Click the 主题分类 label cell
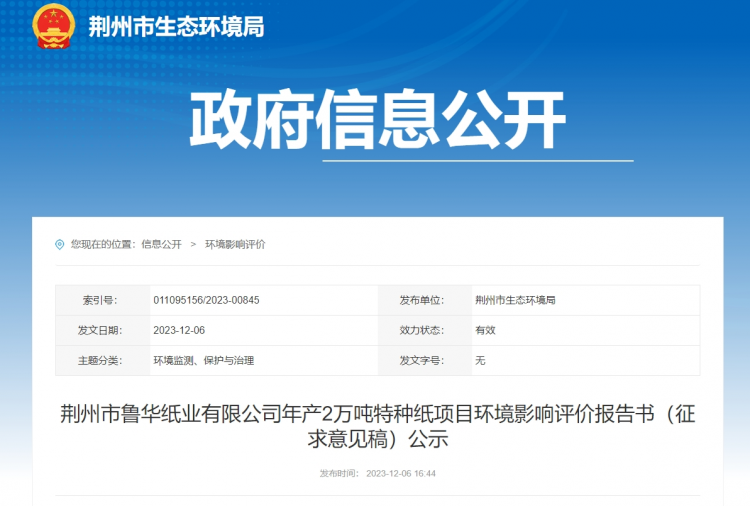750x506 pixels. coord(103,361)
